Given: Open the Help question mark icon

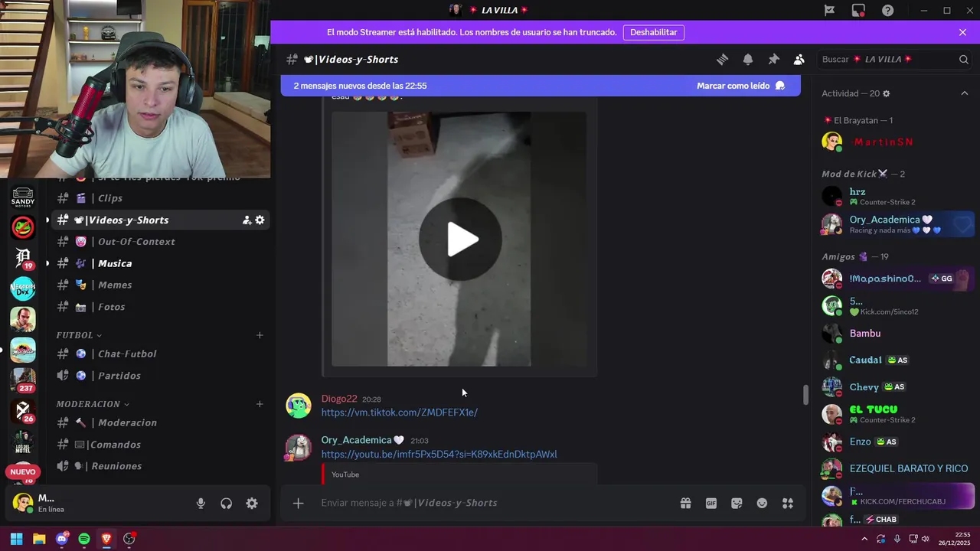Looking at the screenshot, I should (x=887, y=10).
